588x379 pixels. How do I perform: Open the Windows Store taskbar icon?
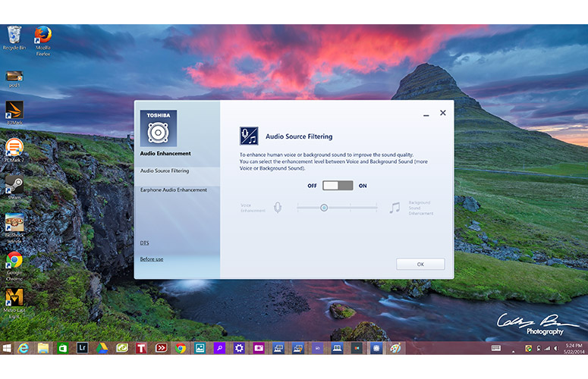[63, 348]
